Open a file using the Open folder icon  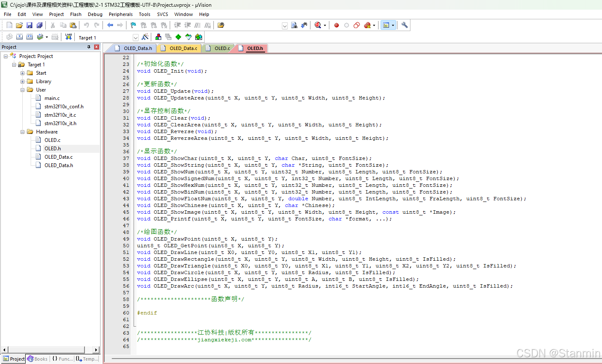click(19, 25)
